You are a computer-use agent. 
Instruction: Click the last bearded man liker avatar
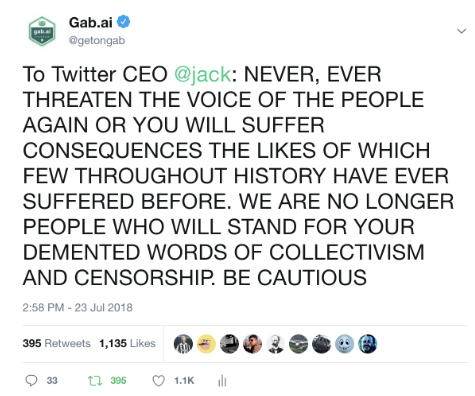(x=367, y=344)
